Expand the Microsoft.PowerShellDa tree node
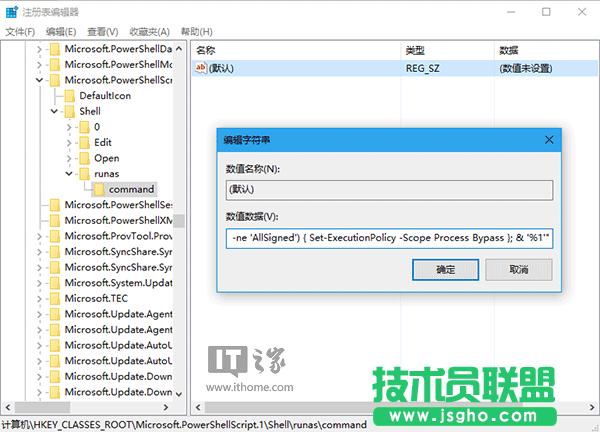 coord(39,49)
